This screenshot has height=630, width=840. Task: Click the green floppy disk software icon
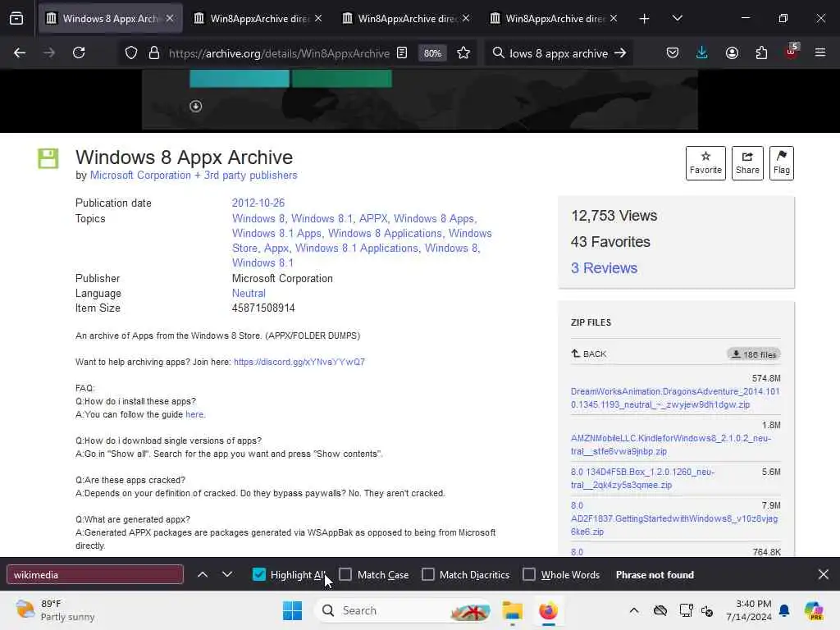[48, 158]
